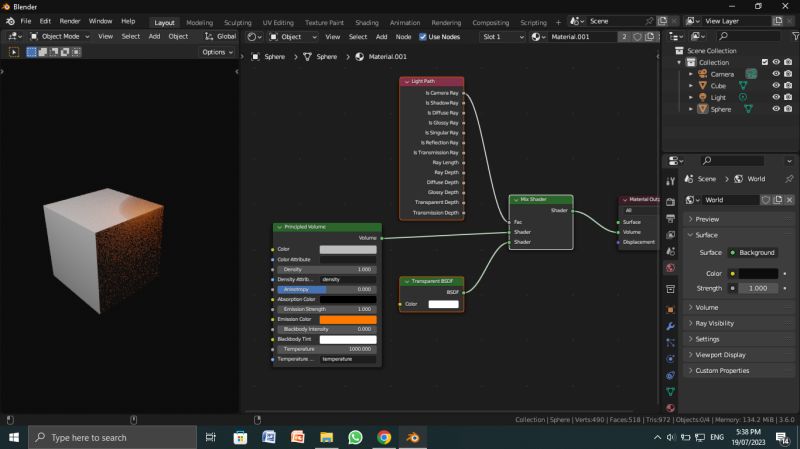Switch to the Modeling workspace tab
Viewport: 800px width, 449px height.
(x=199, y=22)
